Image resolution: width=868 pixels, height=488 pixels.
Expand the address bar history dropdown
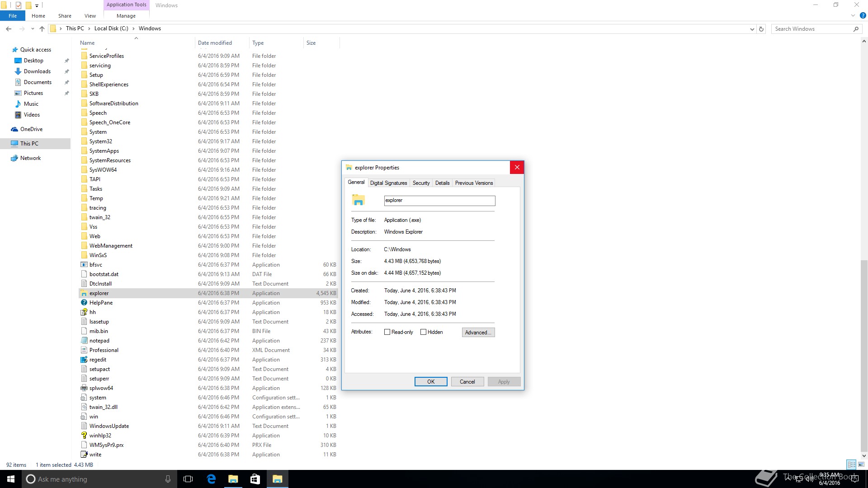pyautogui.click(x=752, y=29)
